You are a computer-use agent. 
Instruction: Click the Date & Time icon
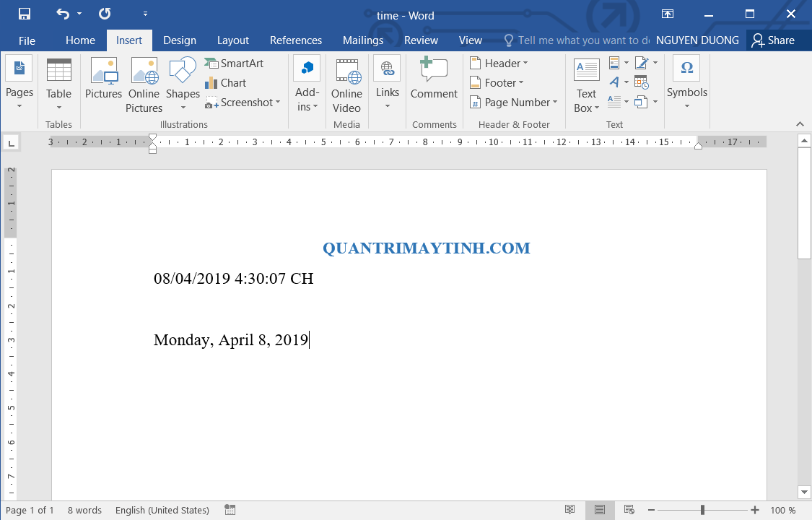click(x=642, y=82)
